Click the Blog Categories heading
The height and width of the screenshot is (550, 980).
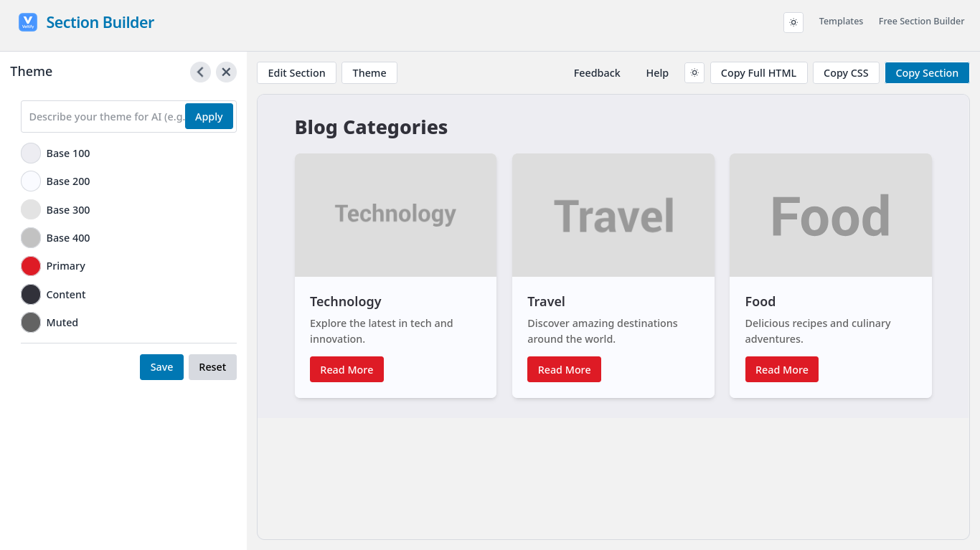(371, 128)
